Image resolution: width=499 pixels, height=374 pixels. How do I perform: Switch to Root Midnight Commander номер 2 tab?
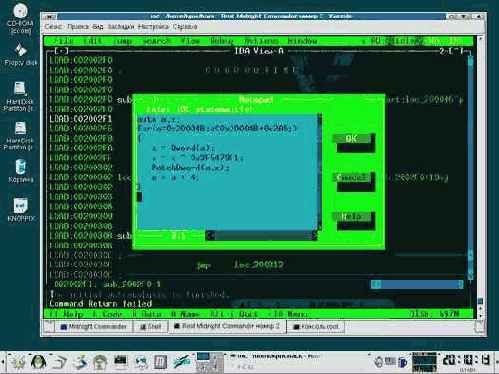227,326
